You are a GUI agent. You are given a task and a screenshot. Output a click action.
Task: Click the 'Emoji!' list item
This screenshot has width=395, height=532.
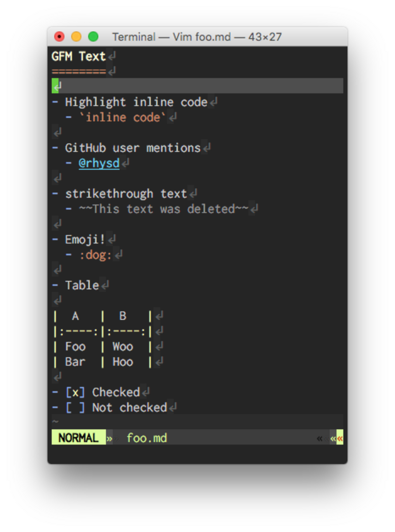coord(85,240)
